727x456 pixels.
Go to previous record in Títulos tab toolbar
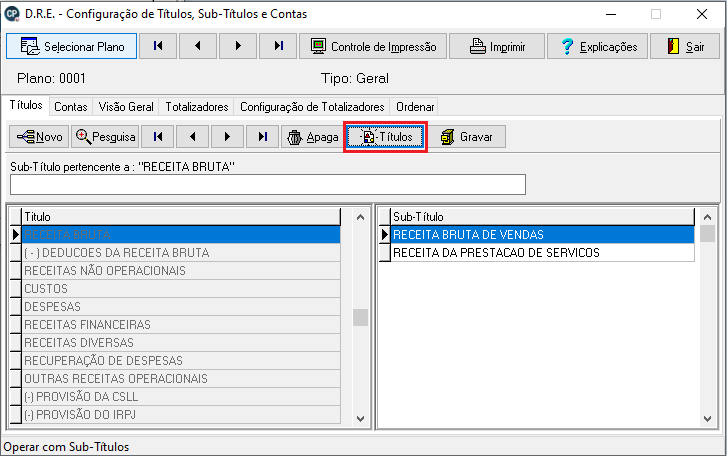tap(192, 137)
